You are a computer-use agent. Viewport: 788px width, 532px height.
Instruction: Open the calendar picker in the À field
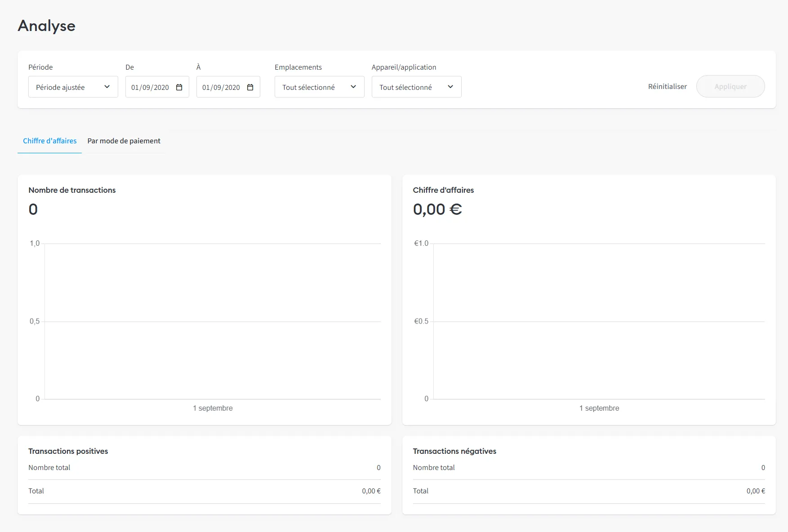click(x=250, y=87)
